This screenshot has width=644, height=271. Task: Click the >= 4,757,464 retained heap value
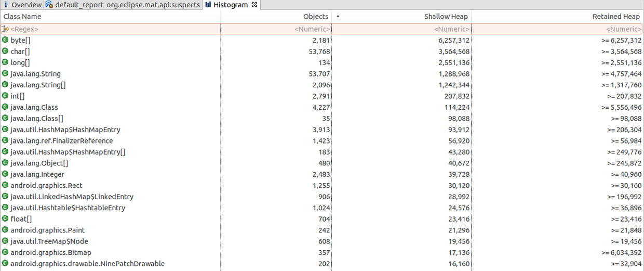coord(622,74)
